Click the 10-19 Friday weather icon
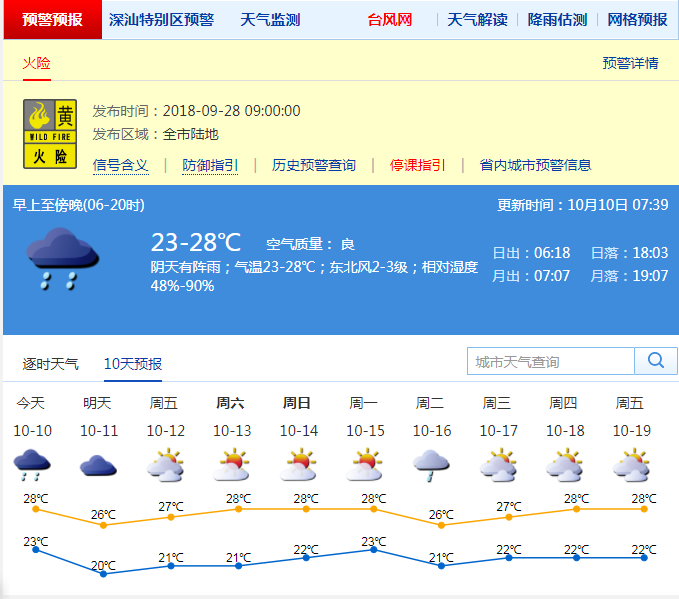 [630, 465]
